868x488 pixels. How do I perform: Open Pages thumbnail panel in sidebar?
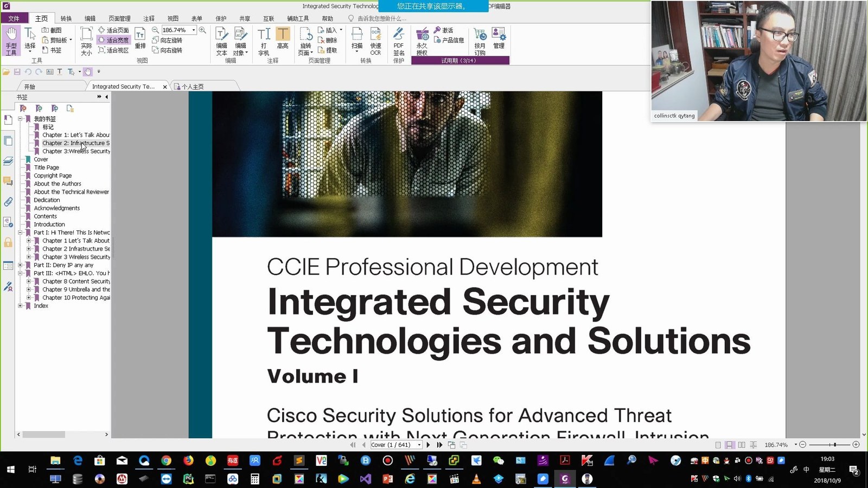click(8, 140)
